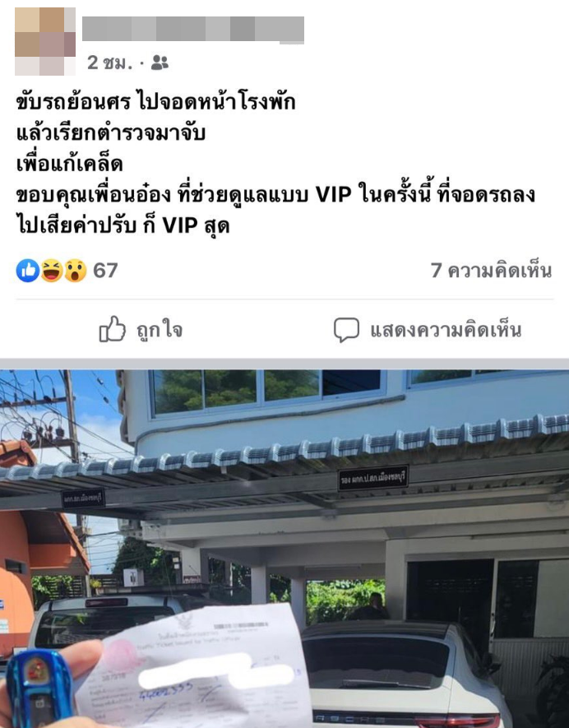Screen dimensions: 569x728
Task: Open the attached police station photo
Action: click(x=284, y=549)
